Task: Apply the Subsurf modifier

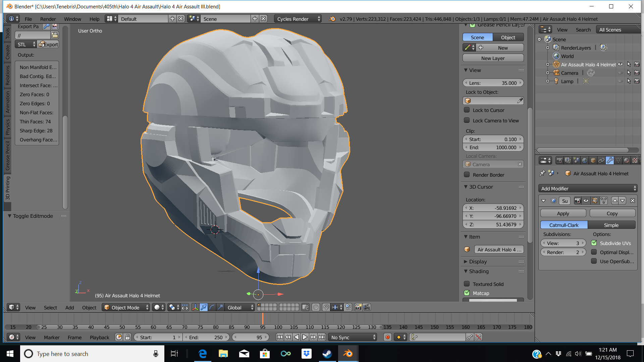Action: point(563,213)
